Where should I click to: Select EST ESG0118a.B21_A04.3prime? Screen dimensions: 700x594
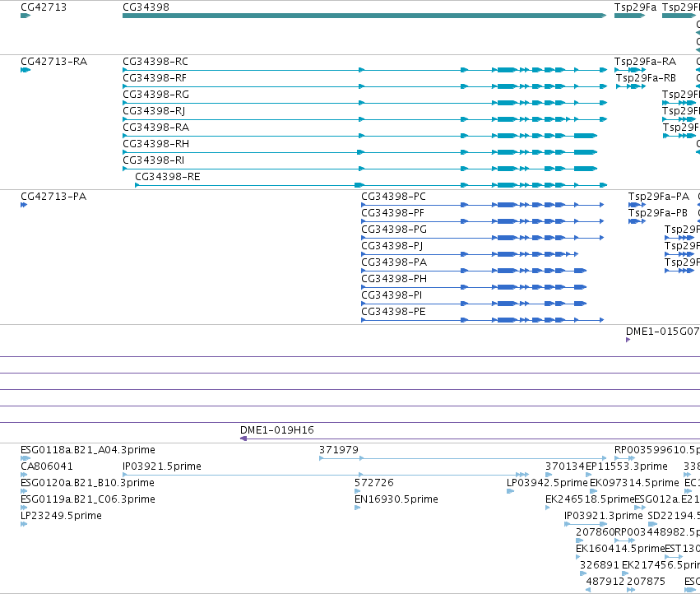pyautogui.click(x=88, y=450)
